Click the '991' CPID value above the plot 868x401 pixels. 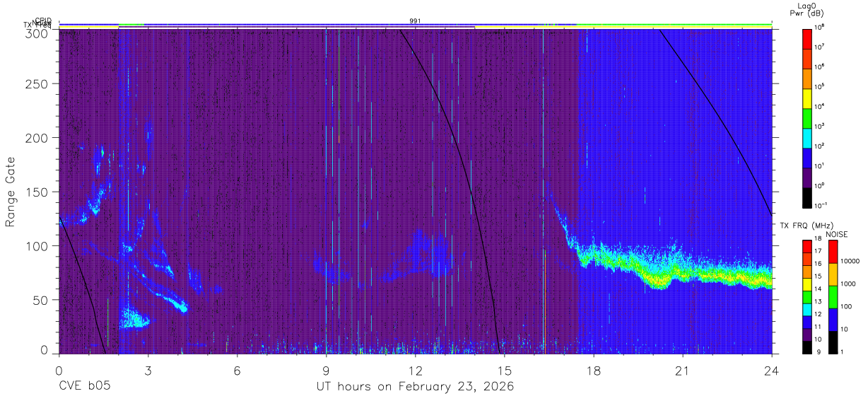point(415,21)
